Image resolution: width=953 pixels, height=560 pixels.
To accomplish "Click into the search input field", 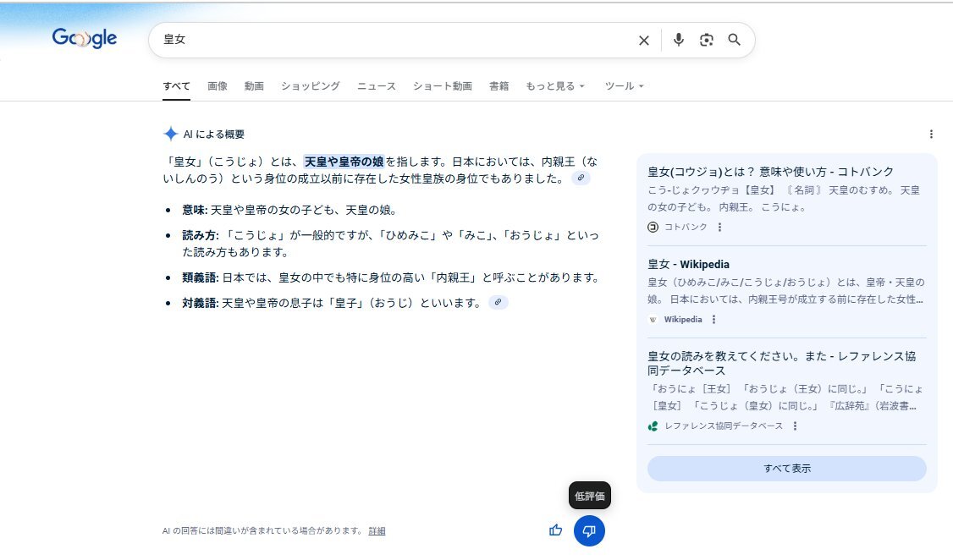I will (x=389, y=40).
